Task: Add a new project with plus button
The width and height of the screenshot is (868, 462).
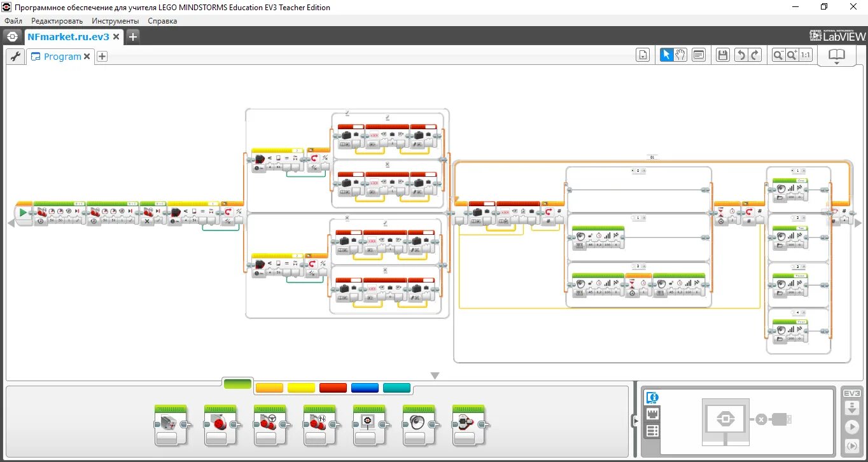Action: [132, 37]
